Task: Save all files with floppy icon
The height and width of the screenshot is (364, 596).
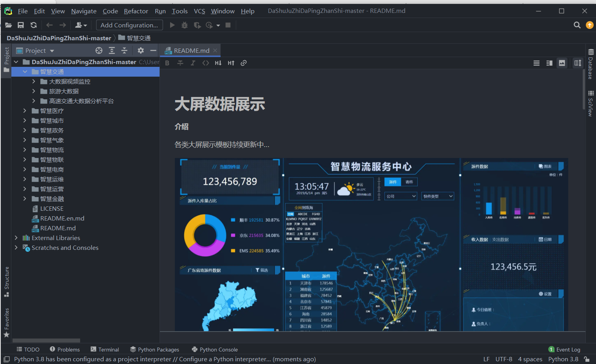Action: [x=21, y=25]
